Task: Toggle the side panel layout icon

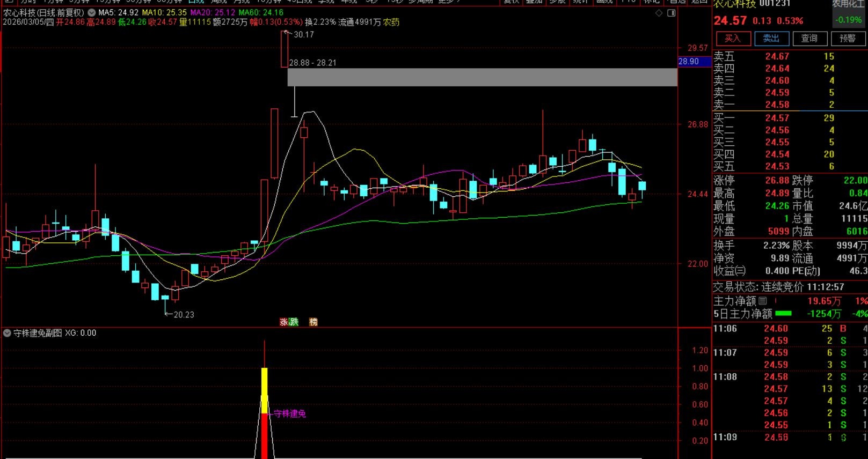Action: tap(671, 13)
